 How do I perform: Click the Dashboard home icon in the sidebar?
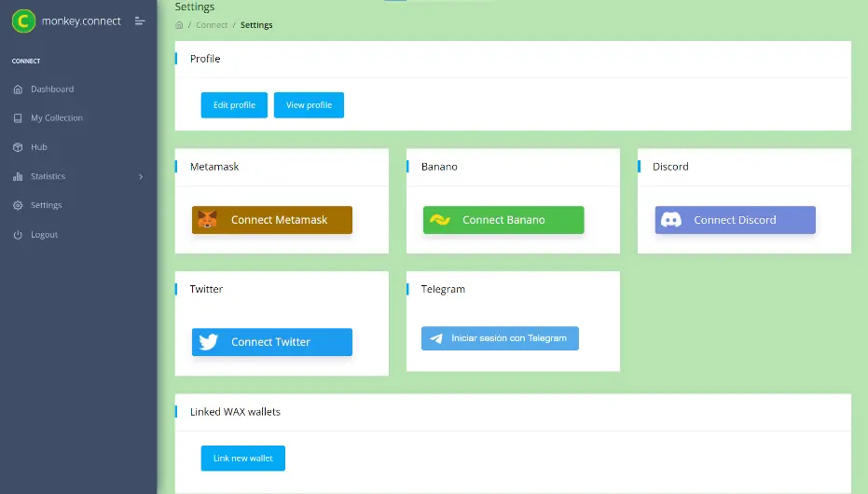pos(18,89)
